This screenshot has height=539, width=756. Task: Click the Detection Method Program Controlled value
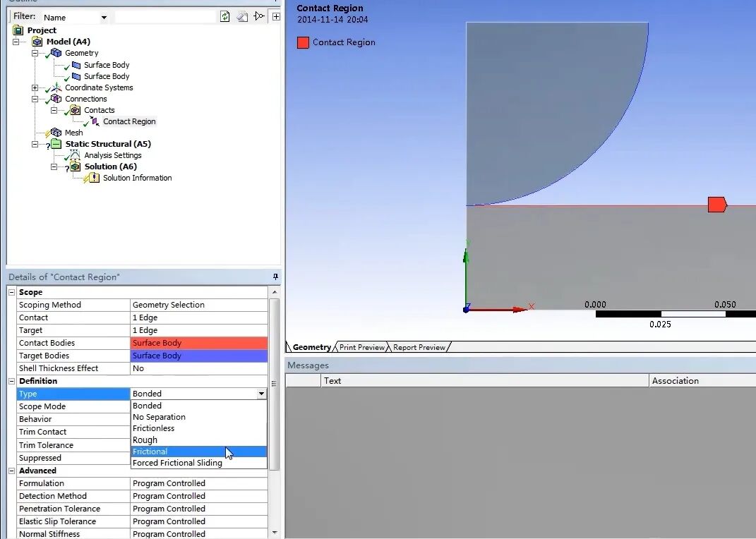click(x=199, y=496)
